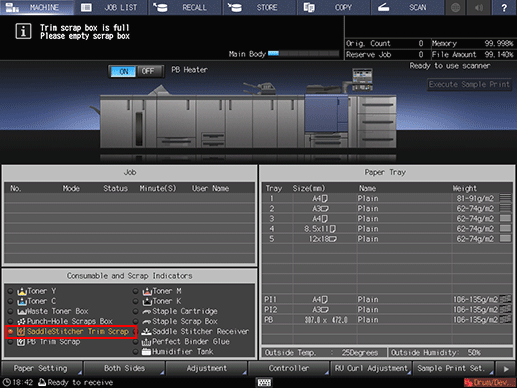Viewport: 517px width, 388px height.
Task: Click the help question mark icon
Action: click(x=504, y=7)
